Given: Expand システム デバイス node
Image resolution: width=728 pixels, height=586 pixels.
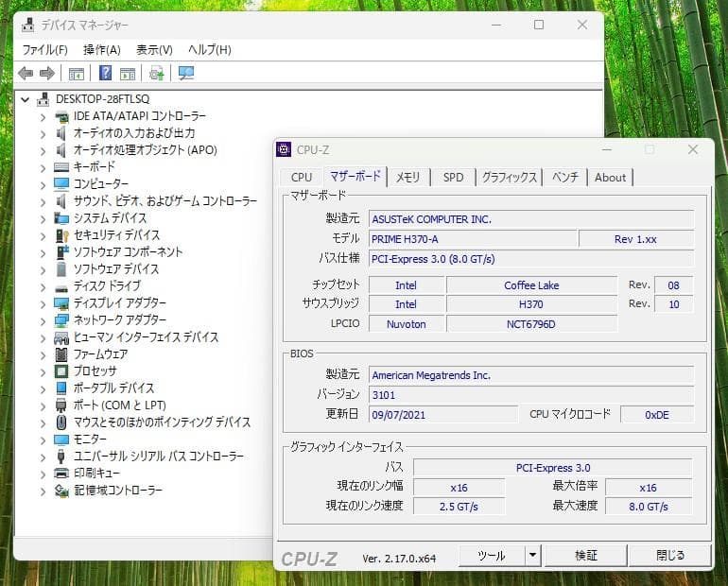Looking at the screenshot, I should [43, 219].
